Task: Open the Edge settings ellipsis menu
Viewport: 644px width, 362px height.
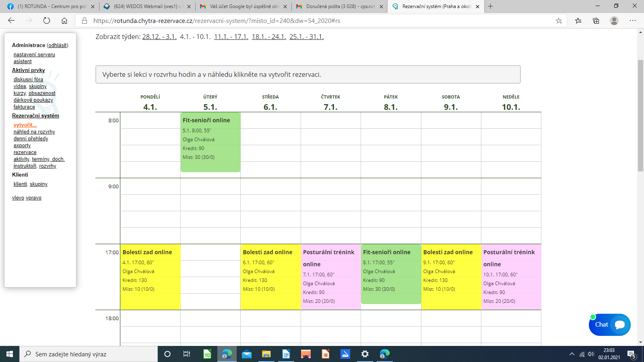Action: 633,21
